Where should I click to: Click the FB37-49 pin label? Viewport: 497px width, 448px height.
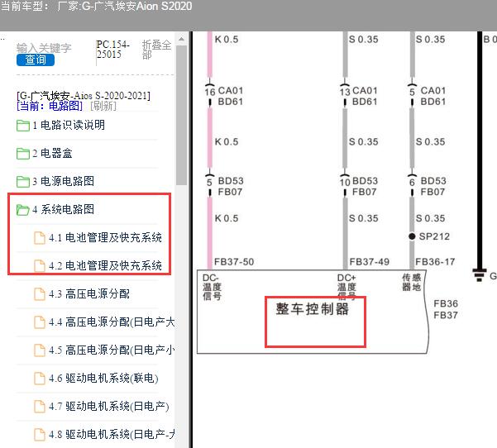click(x=370, y=262)
